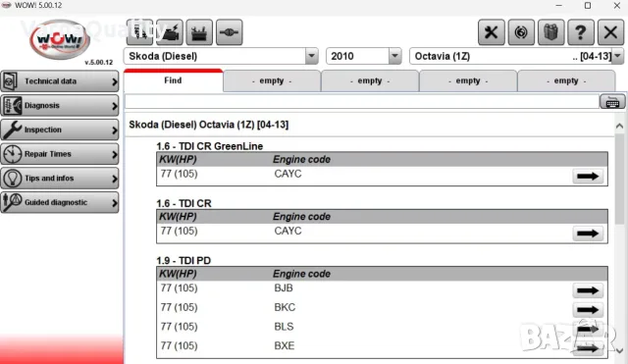This screenshot has height=364, width=628.
Task: Click the arrow for engine code BLS
Action: [x=588, y=329]
